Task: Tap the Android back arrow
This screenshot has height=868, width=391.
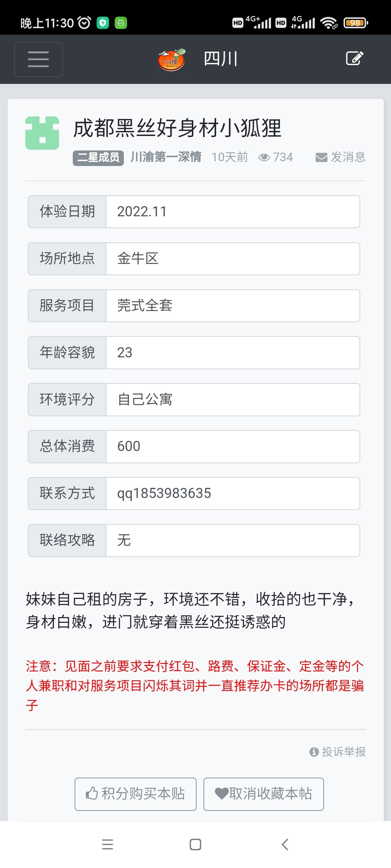Action: (285, 844)
